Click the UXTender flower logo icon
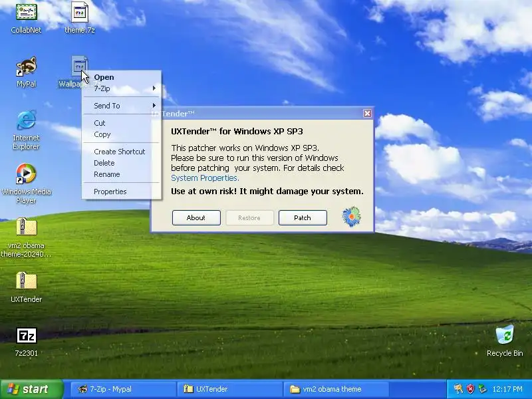 pyautogui.click(x=352, y=217)
